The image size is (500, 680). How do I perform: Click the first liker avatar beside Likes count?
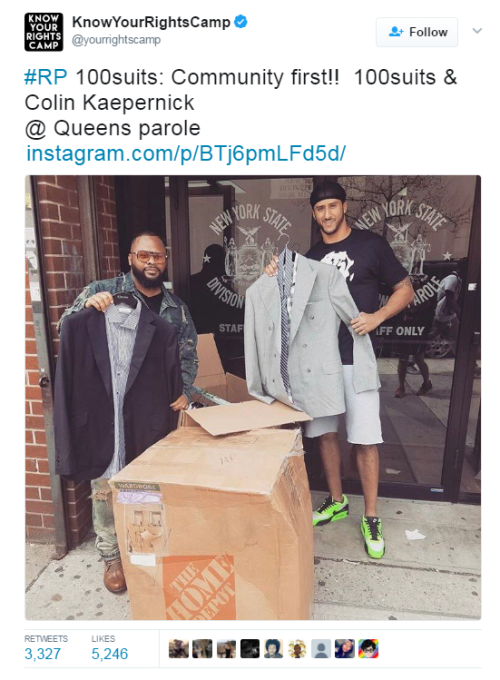178,649
